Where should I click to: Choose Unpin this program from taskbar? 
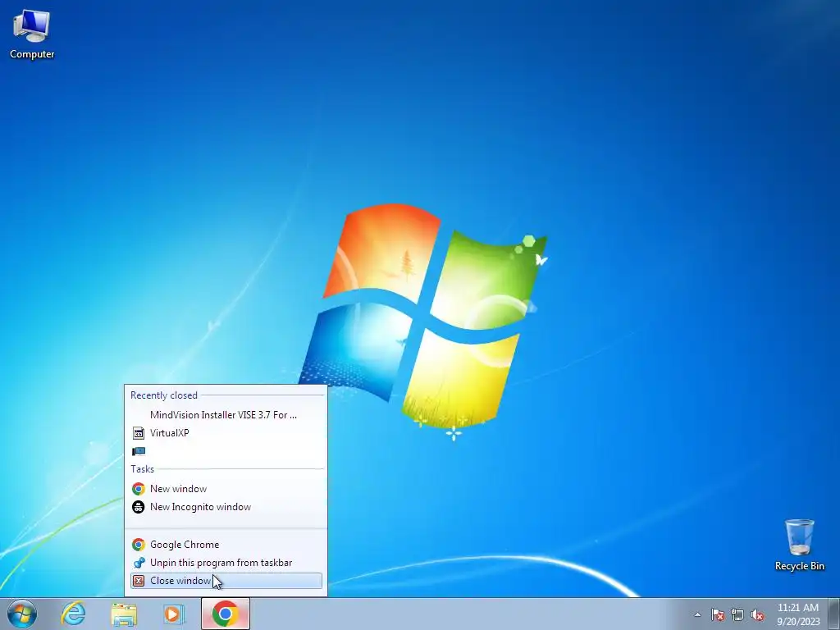click(x=226, y=563)
